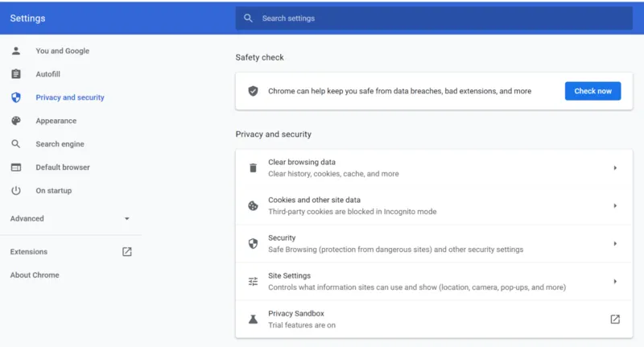Click the clipboard icon next to Autofill
This screenshot has height=347, width=644.
point(16,74)
